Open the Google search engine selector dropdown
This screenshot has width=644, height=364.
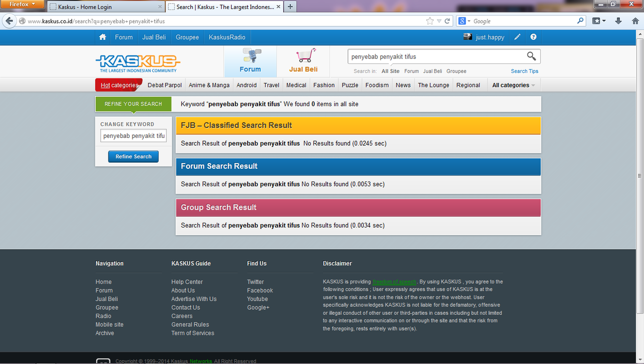[464, 21]
